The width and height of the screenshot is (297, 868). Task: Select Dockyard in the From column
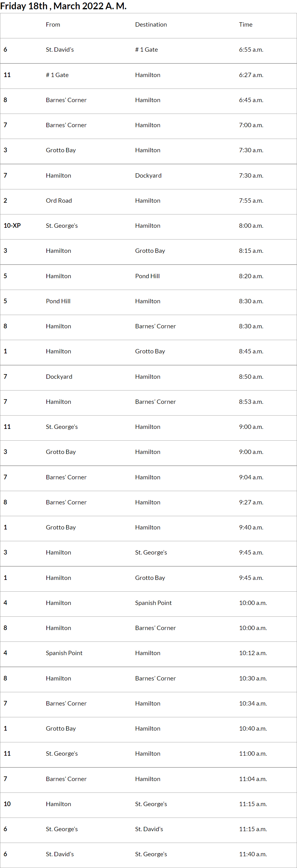[59, 377]
